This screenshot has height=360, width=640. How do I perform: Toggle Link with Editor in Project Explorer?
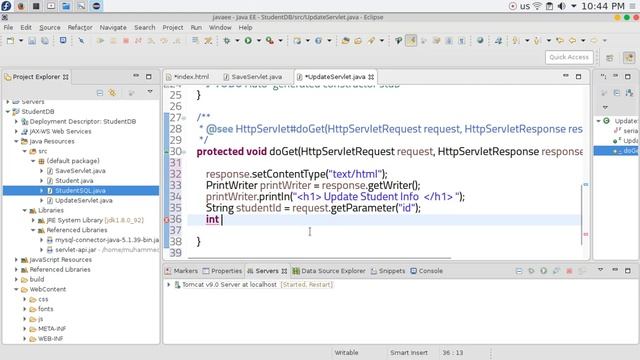tap(112, 93)
